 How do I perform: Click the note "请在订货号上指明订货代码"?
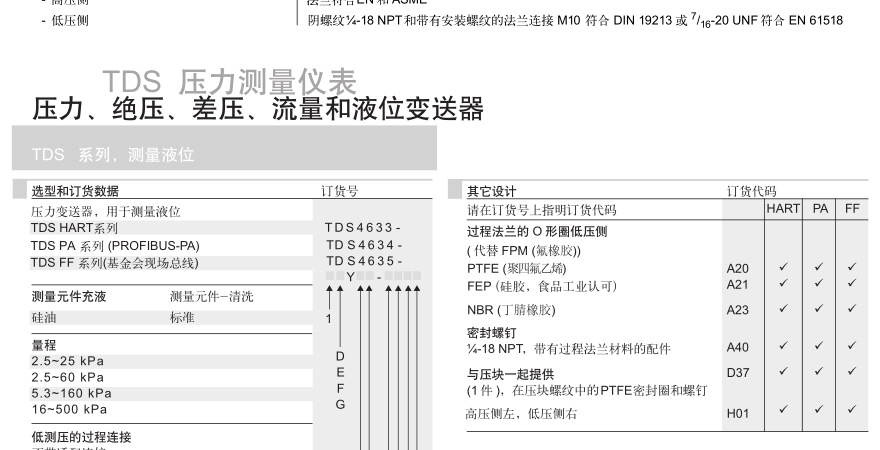(x=542, y=210)
